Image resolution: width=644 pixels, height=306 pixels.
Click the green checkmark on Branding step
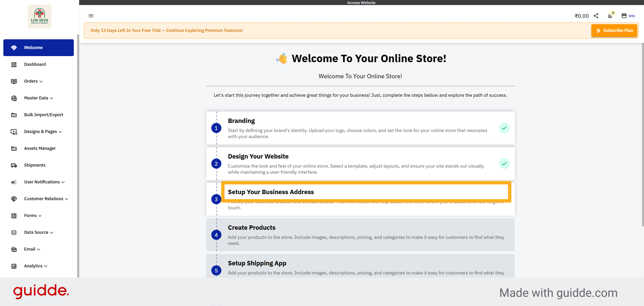coord(504,128)
